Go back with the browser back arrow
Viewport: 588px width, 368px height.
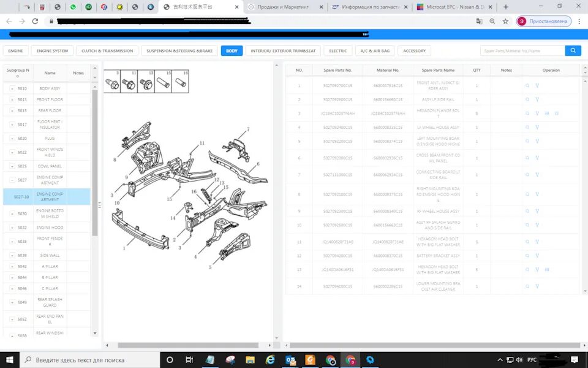point(9,21)
